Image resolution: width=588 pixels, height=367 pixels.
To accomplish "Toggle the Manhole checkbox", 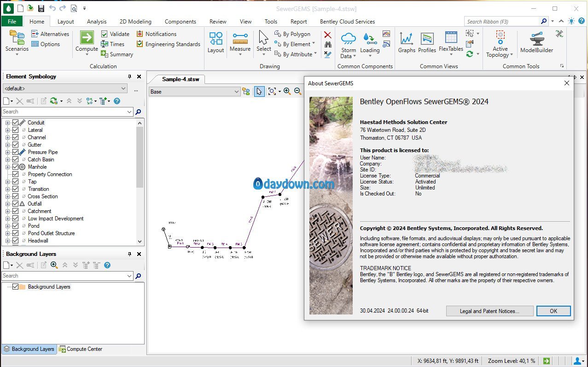I will point(15,167).
